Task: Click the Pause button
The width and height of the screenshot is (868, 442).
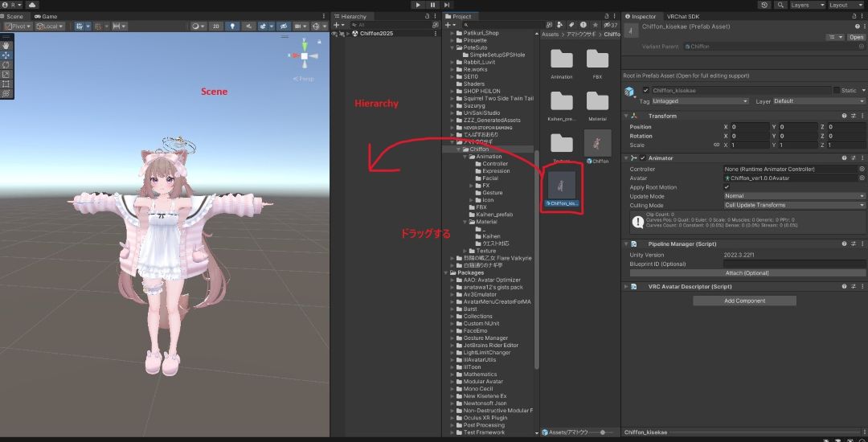Action: (432, 5)
